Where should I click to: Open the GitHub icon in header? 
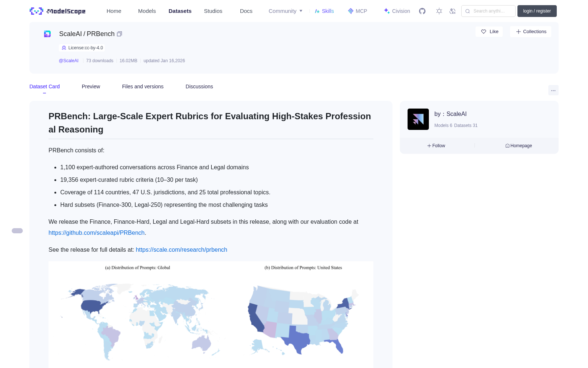422,11
